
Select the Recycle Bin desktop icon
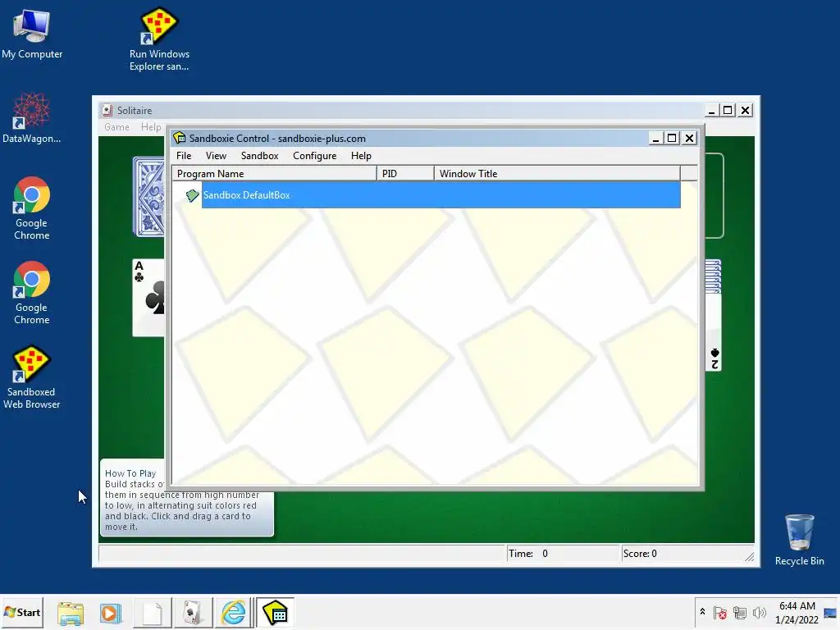click(799, 540)
